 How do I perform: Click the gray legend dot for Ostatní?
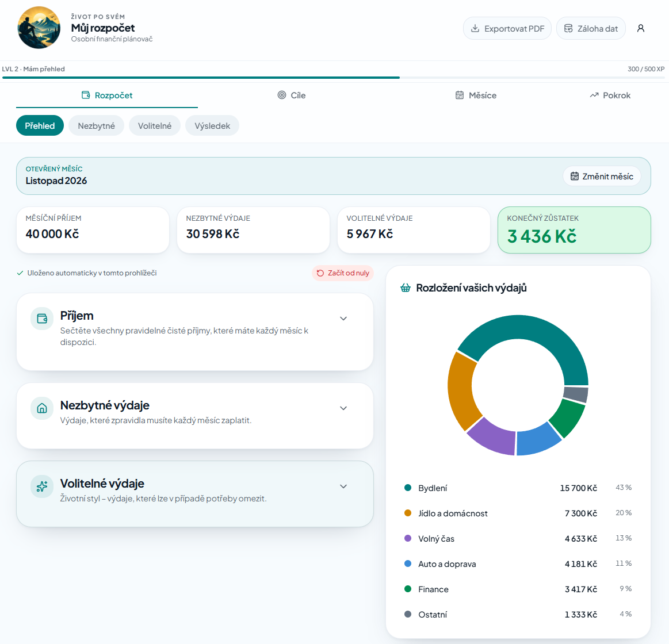click(x=408, y=614)
